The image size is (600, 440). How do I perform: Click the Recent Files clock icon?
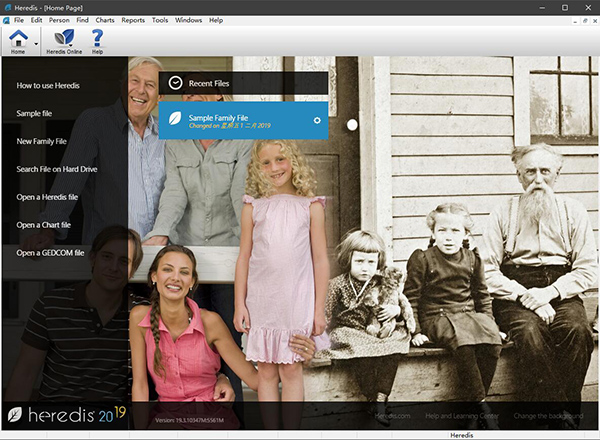pyautogui.click(x=176, y=83)
